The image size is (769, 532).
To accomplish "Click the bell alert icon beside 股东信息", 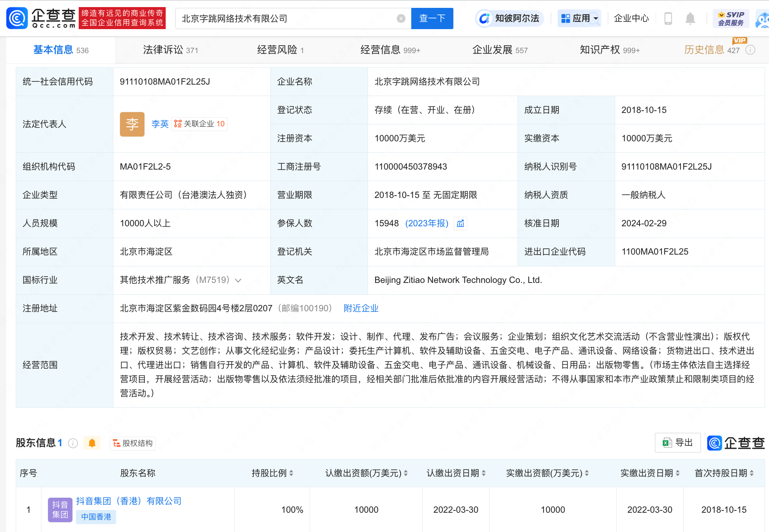I will [x=92, y=443].
